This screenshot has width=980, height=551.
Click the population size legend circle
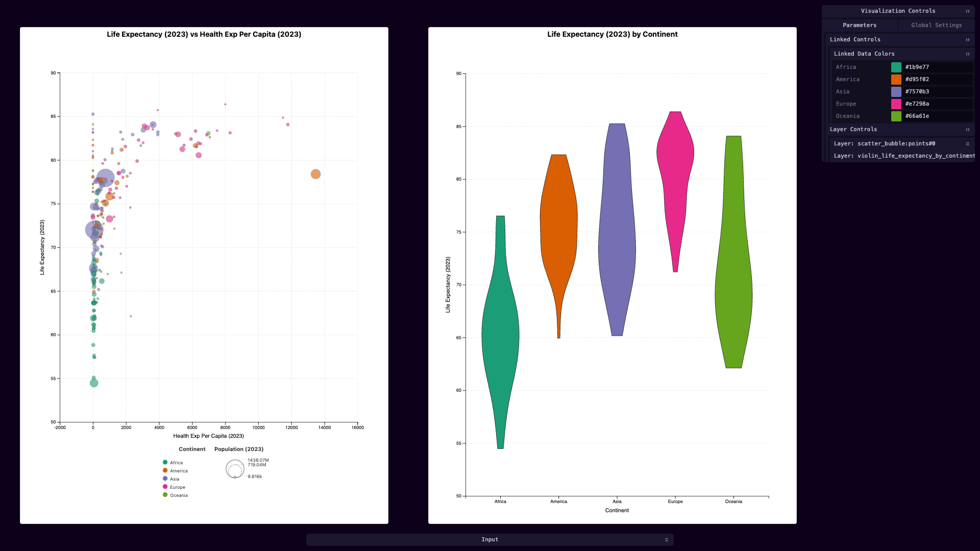point(235,469)
